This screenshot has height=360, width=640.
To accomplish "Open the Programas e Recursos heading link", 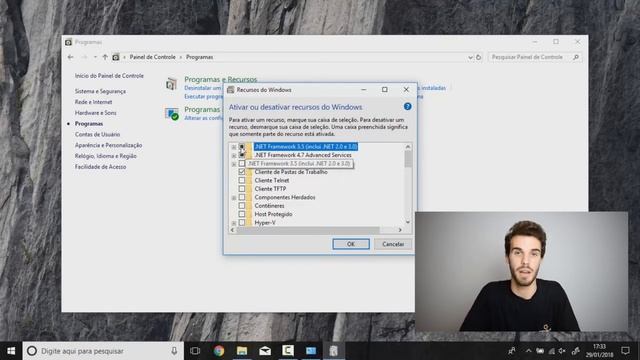I will (x=220, y=79).
